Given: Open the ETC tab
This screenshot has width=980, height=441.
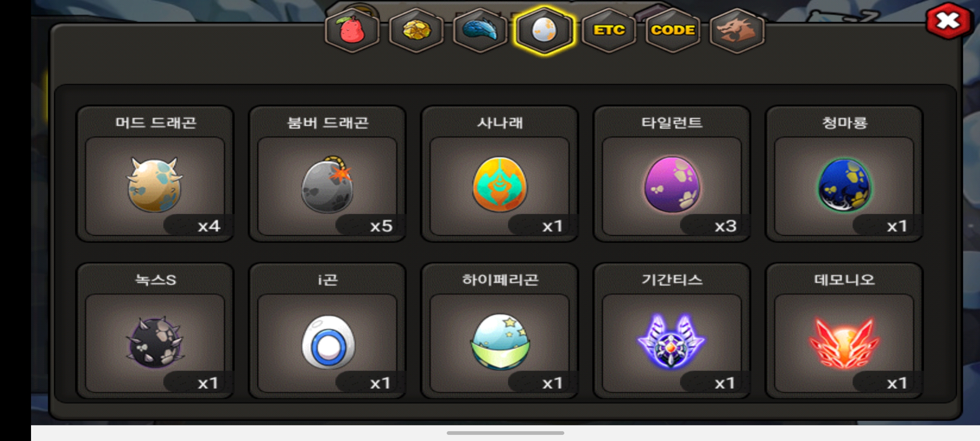Looking at the screenshot, I should point(609,31).
